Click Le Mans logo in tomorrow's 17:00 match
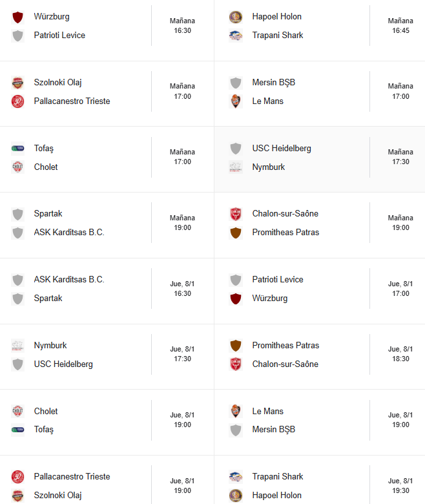Viewport: 425px width, 504px height. pyautogui.click(x=236, y=101)
